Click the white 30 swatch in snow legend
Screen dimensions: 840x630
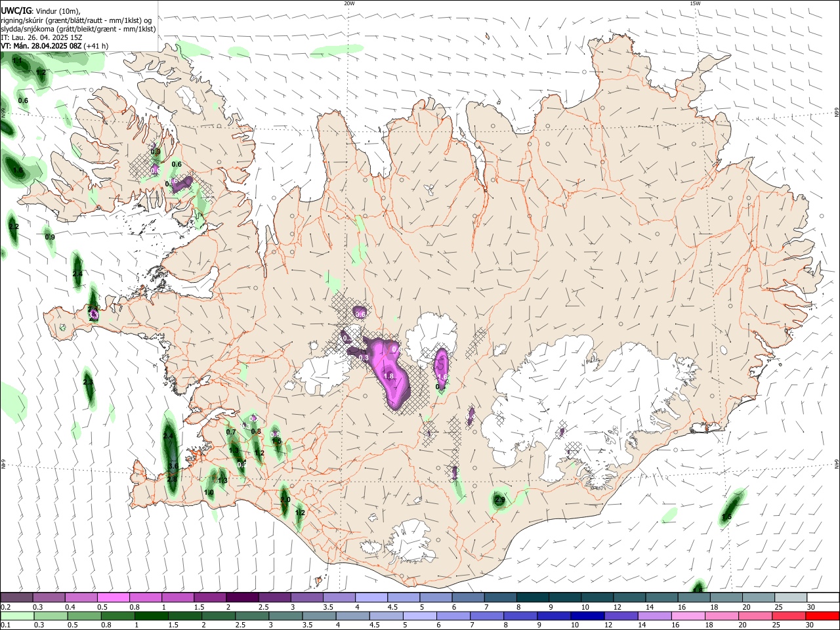tap(823, 597)
